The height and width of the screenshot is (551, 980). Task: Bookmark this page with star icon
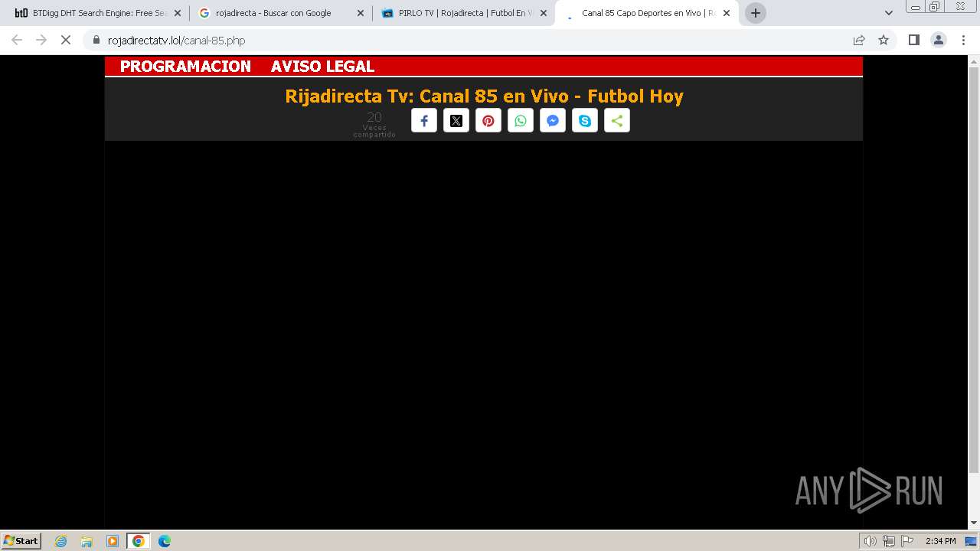884,40
